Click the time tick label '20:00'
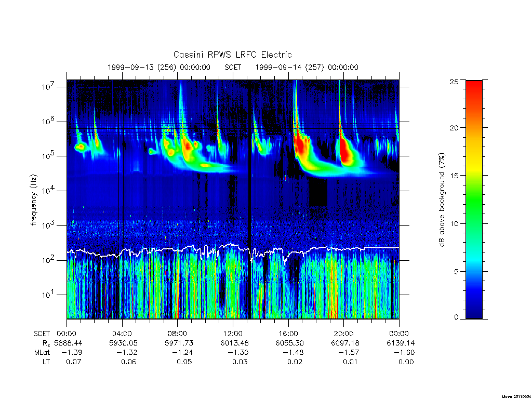 pyautogui.click(x=344, y=334)
